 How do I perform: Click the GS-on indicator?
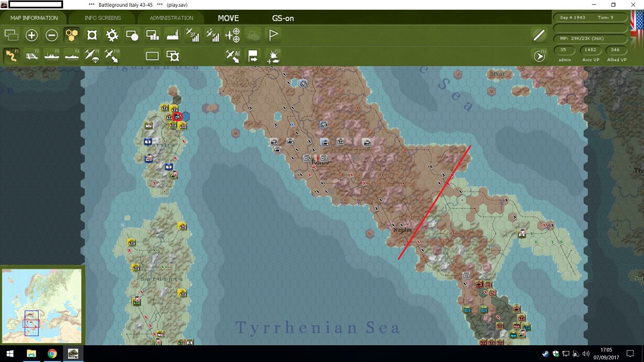coord(283,18)
